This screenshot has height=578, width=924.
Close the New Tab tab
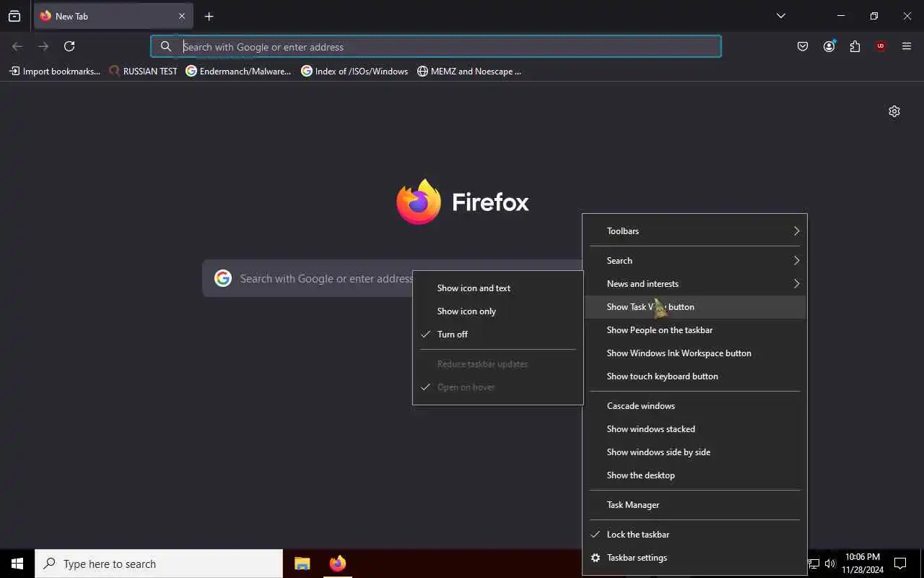tap(182, 16)
